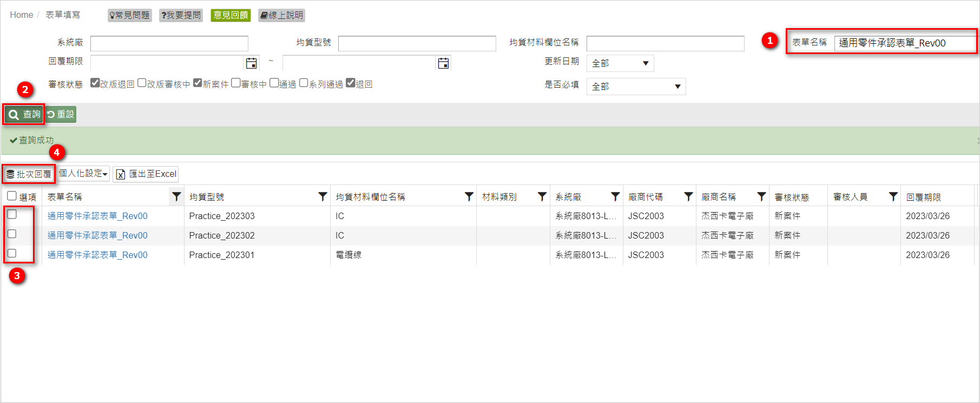Click the reply deadline end date field
The height and width of the screenshot is (403, 980).
[x=359, y=63]
